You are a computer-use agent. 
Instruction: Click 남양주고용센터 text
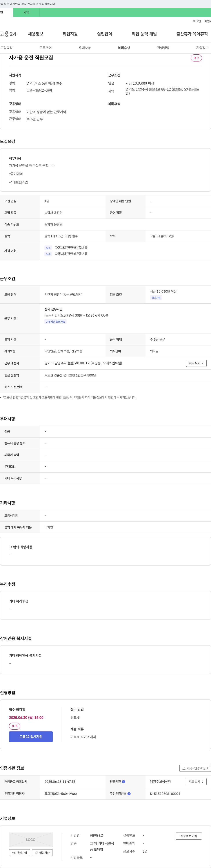[x=161, y=781]
